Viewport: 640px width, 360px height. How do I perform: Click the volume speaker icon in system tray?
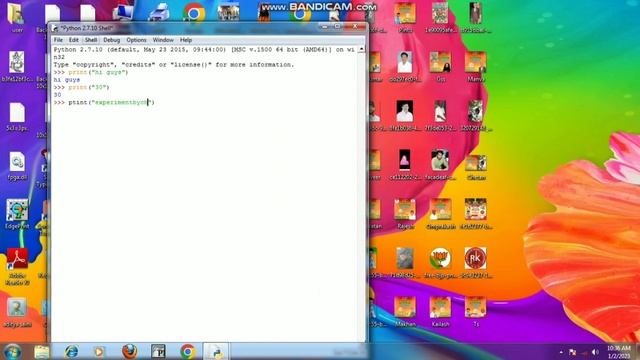pos(595,352)
